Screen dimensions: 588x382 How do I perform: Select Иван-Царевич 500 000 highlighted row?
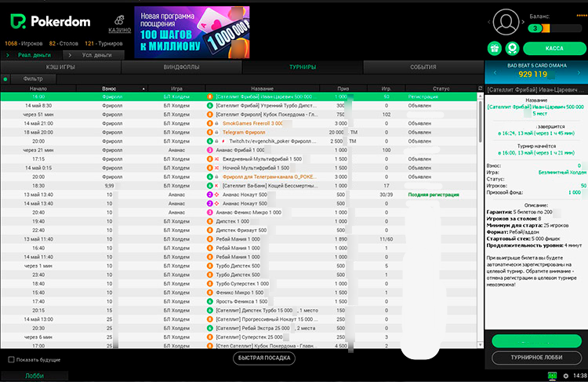[x=238, y=96]
